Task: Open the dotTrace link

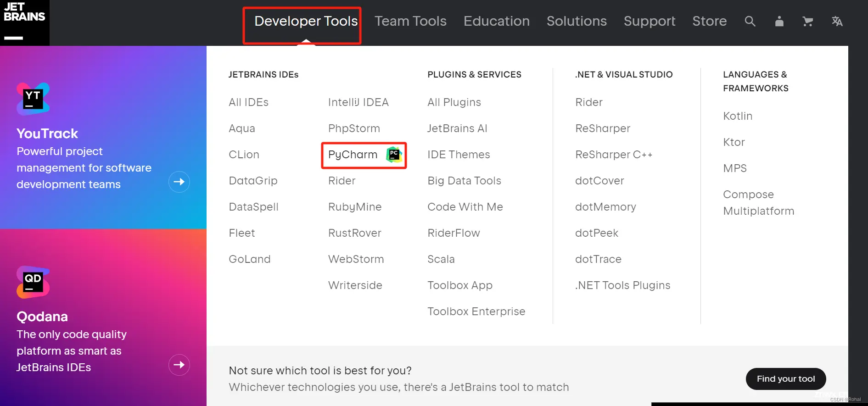Action: [598, 259]
